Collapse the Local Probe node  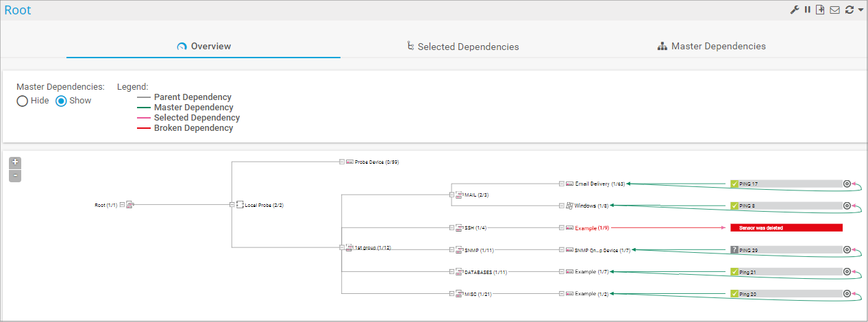tap(232, 204)
